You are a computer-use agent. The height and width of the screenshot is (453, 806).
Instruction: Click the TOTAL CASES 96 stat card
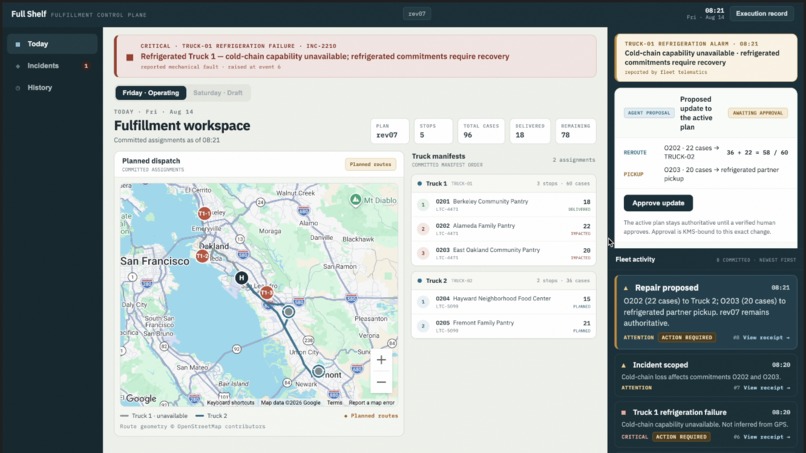pyautogui.click(x=481, y=131)
